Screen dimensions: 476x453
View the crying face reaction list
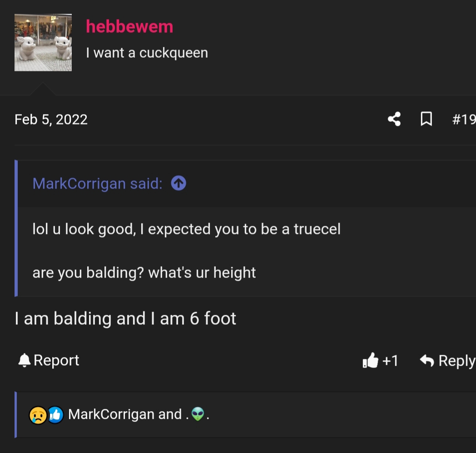[38, 415]
